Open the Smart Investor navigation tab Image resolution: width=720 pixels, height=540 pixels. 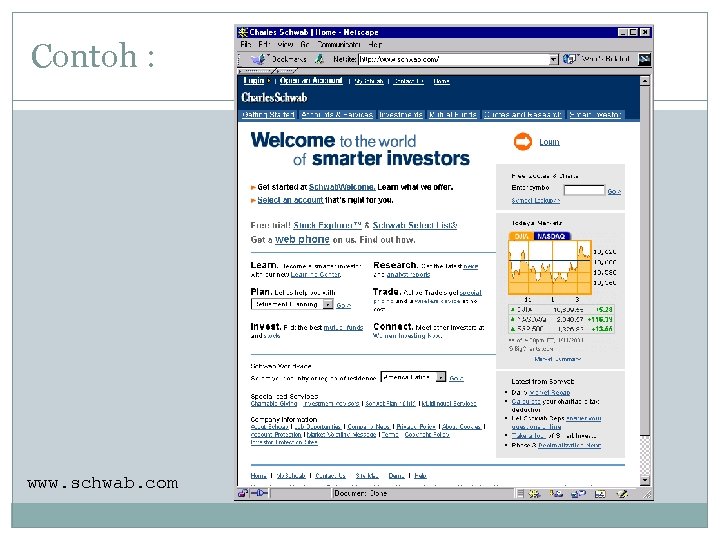coord(595,115)
